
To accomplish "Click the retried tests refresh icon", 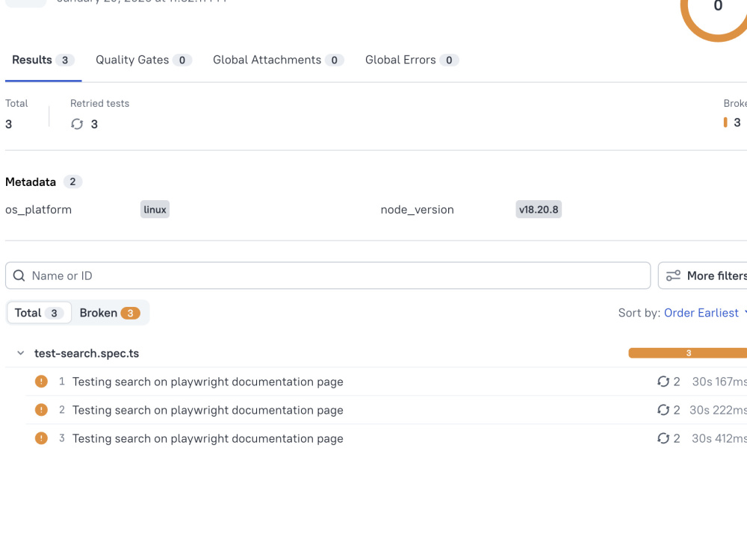I will (77, 124).
